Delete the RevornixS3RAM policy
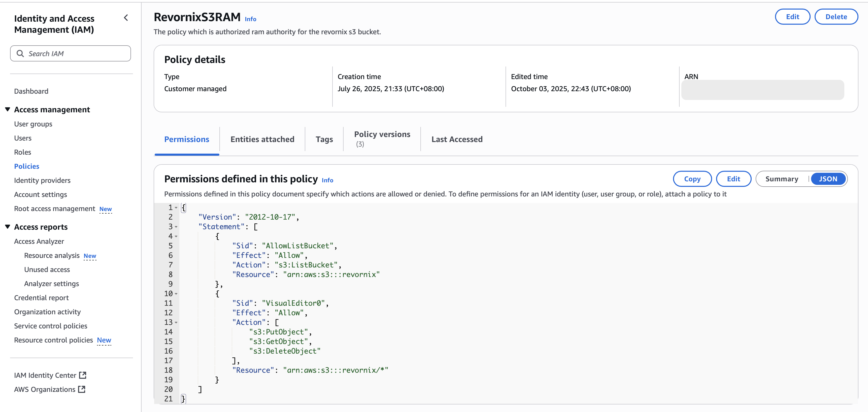Image resolution: width=868 pixels, height=412 pixels. [x=836, y=17]
